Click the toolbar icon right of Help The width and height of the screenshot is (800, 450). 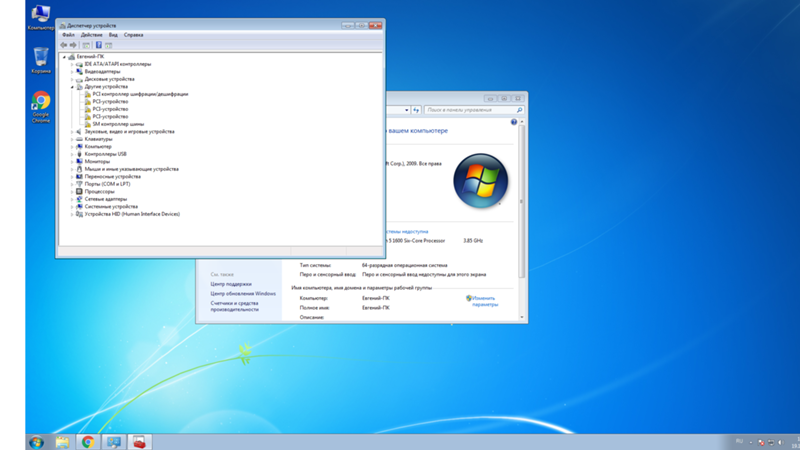tap(109, 45)
